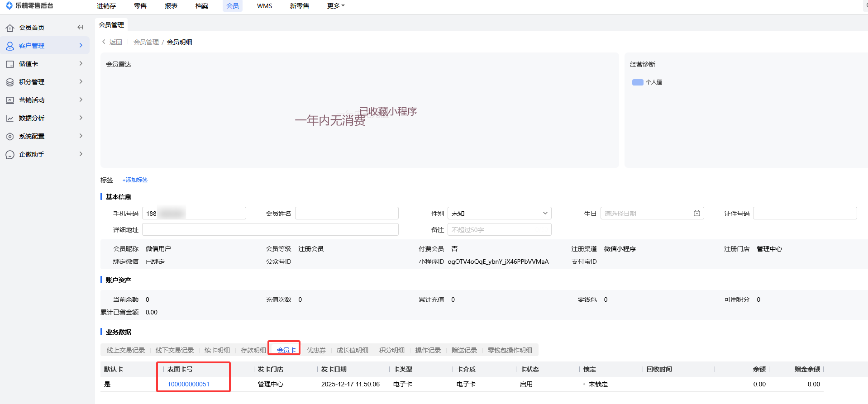Collapse sidebar with the arrow icon
Image resolution: width=868 pixels, height=404 pixels.
[x=81, y=28]
